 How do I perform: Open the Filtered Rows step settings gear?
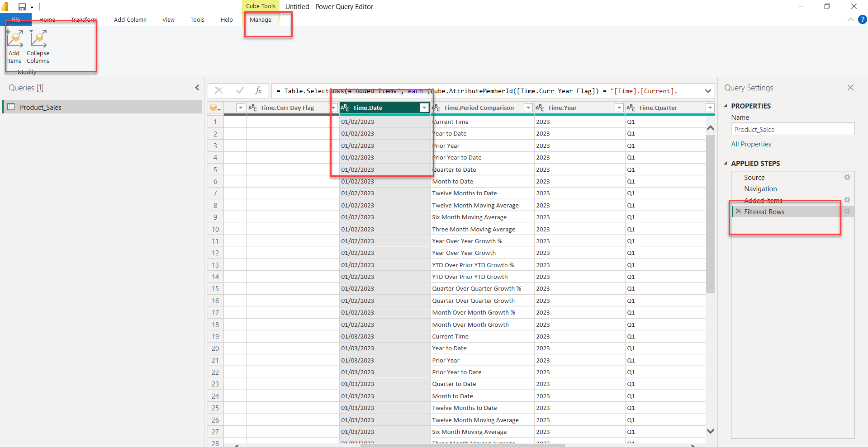[847, 212]
